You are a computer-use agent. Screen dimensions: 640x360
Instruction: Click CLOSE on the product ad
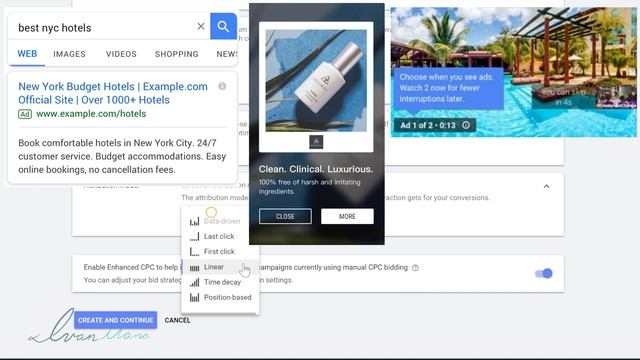pyautogui.click(x=285, y=216)
